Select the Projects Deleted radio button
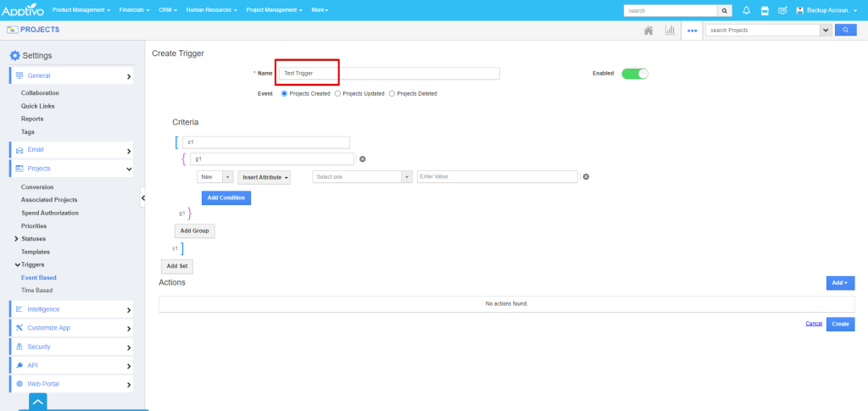868x411 pixels. click(392, 93)
